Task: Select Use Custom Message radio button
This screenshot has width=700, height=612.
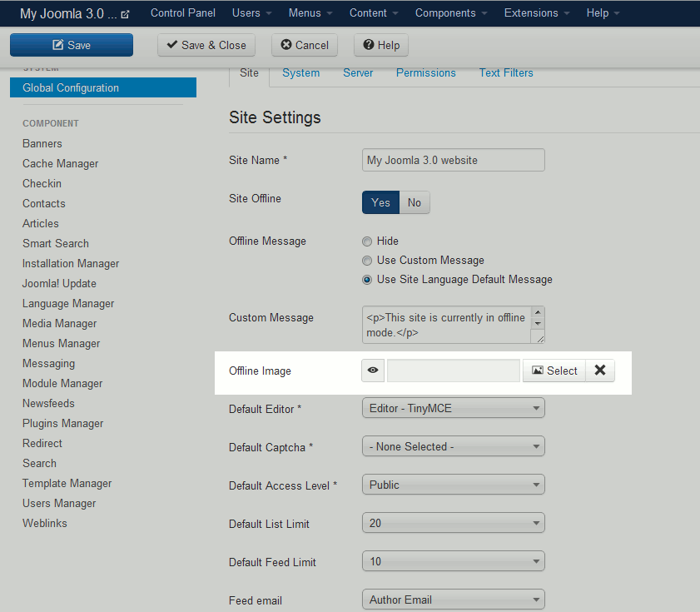Action: [x=367, y=261]
